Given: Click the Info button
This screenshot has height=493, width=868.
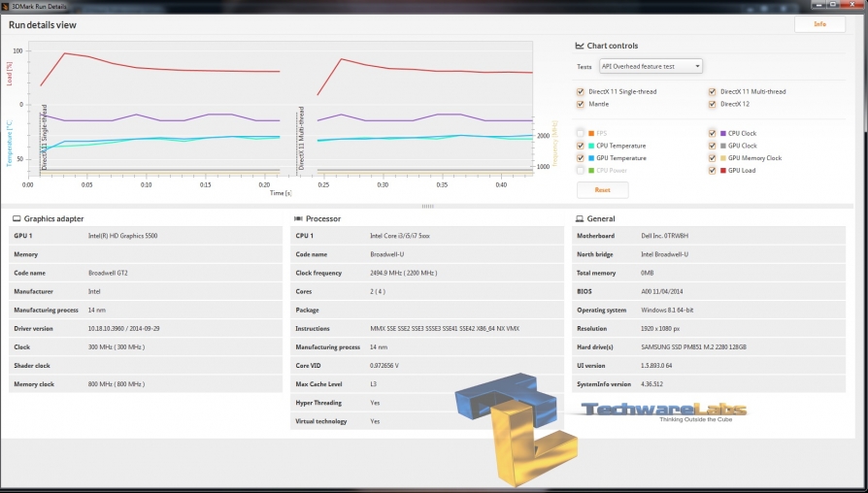Looking at the screenshot, I should (x=819, y=24).
